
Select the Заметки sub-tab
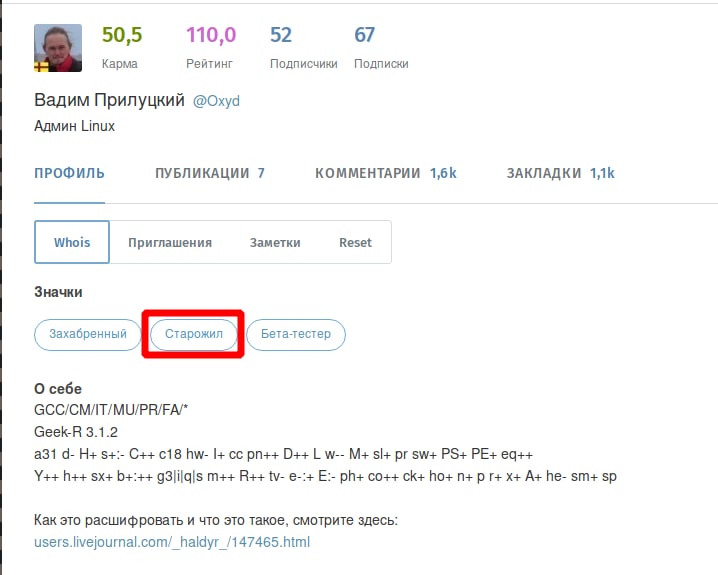click(275, 242)
